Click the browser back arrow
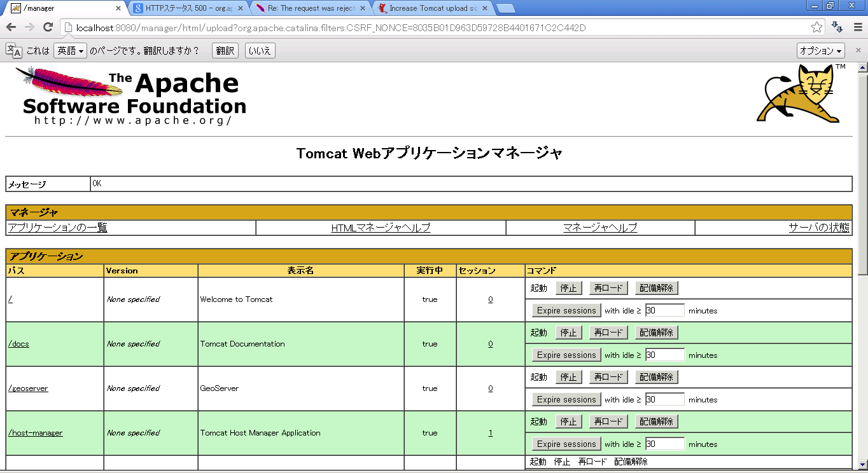This screenshot has width=868, height=473. (11, 27)
